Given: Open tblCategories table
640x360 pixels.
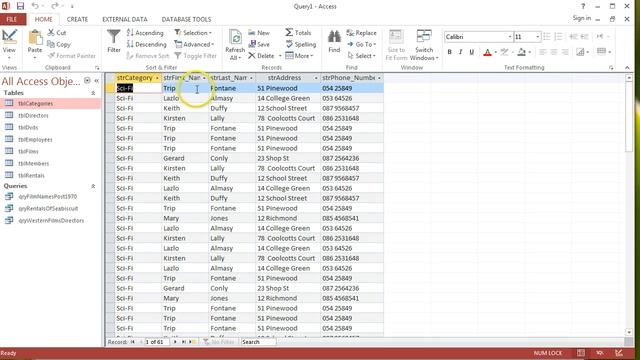Looking at the screenshot, I should tap(51, 104).
